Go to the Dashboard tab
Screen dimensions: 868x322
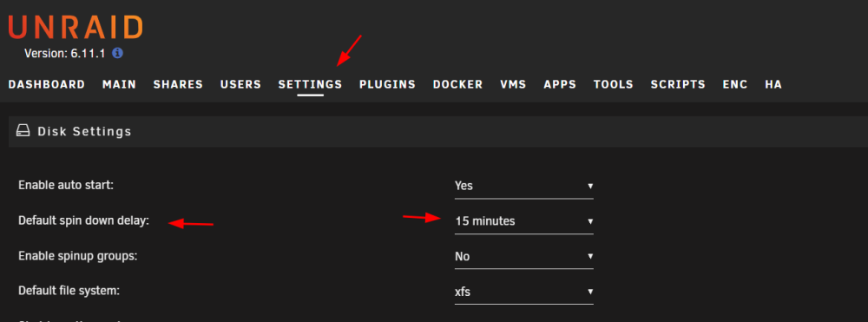(x=47, y=85)
